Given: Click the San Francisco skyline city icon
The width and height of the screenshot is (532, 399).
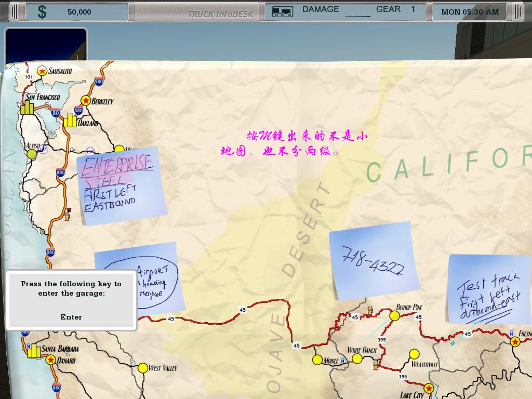Looking at the screenshot, I should [27, 108].
